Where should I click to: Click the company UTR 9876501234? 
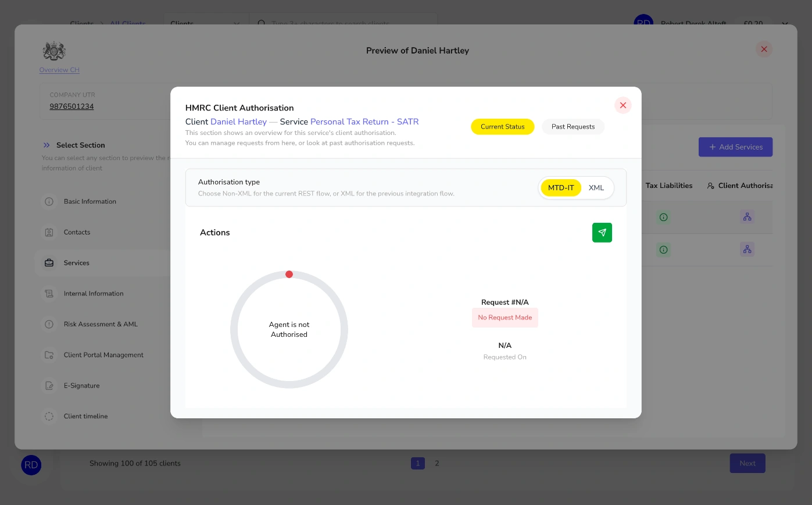[71, 106]
